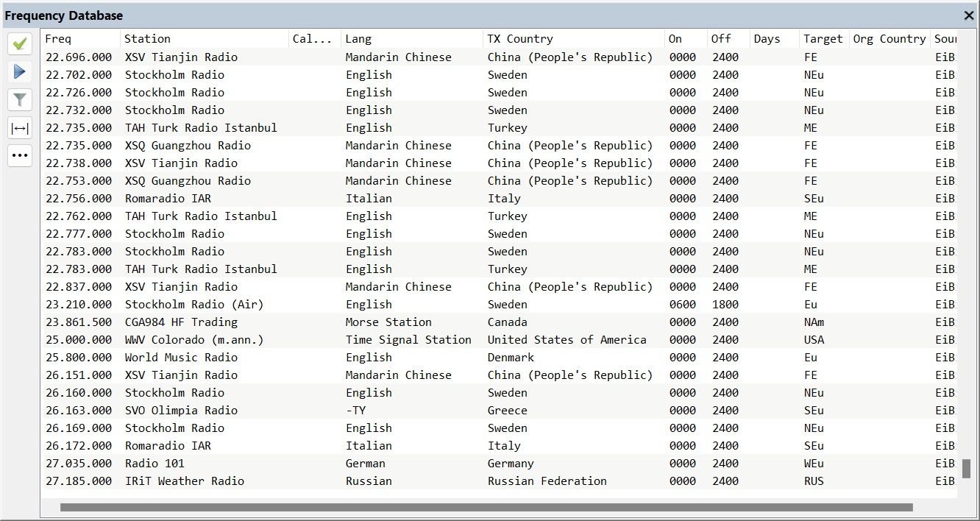
Task: Click the Org Country column header
Action: point(889,39)
